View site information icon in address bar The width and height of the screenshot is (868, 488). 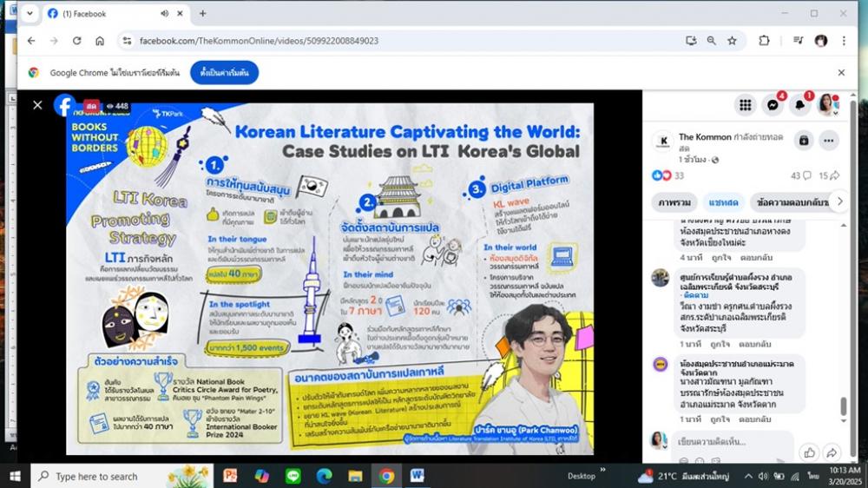pyautogui.click(x=128, y=41)
